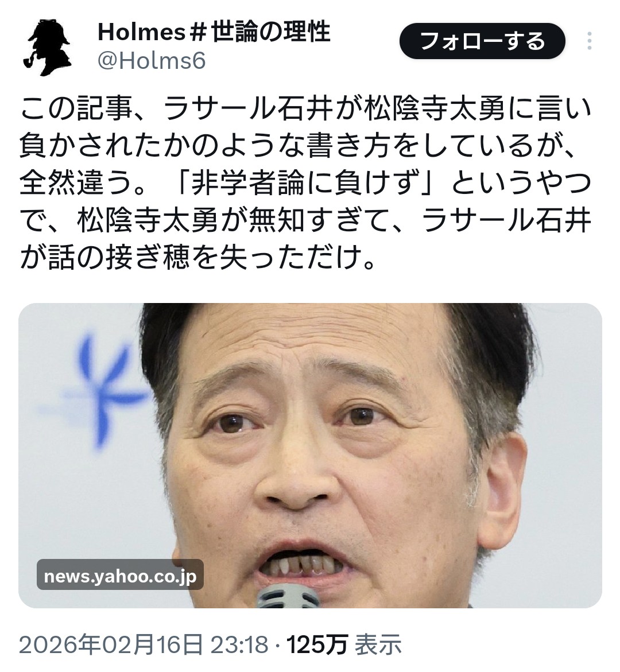Click the microphone at the card's bottom edge
The image size is (620, 672).
pos(289,596)
